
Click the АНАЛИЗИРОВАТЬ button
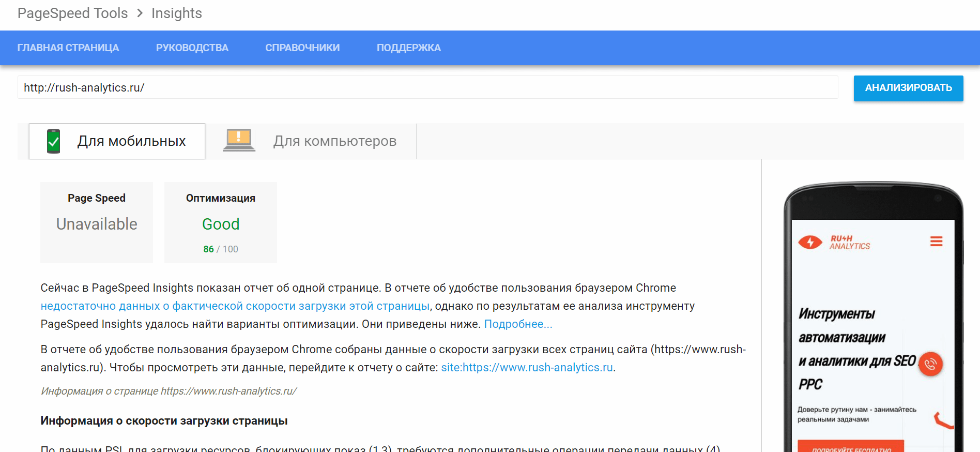coord(908,88)
